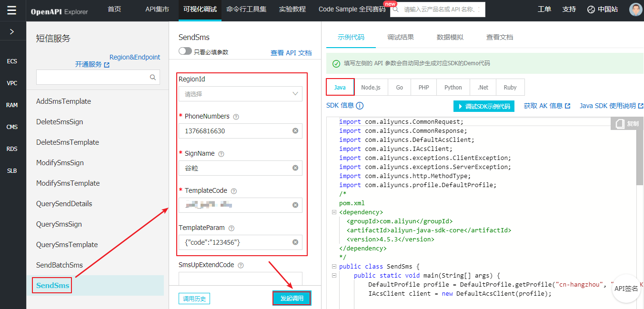Select the Python language tab

(453, 88)
